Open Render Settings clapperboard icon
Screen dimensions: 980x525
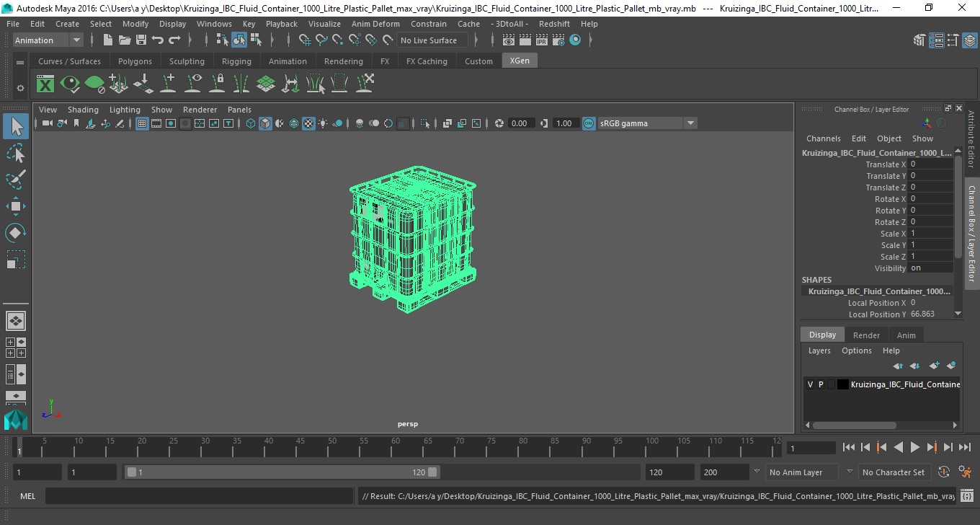tap(558, 40)
